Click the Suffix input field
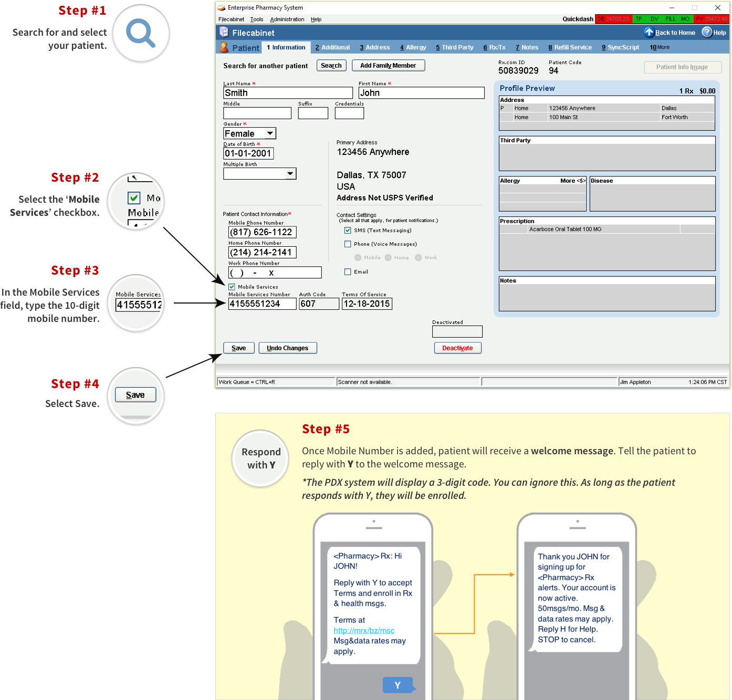This screenshot has height=700, width=732. pyautogui.click(x=313, y=113)
